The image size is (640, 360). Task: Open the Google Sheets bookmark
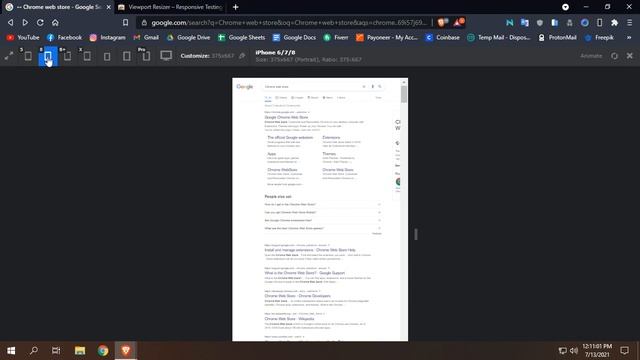click(x=241, y=38)
